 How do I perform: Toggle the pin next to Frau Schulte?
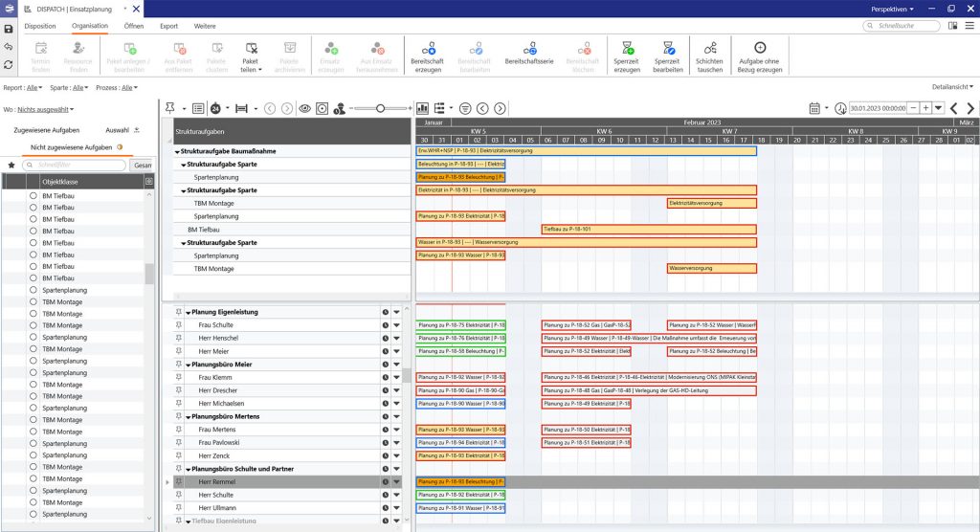[x=178, y=325]
